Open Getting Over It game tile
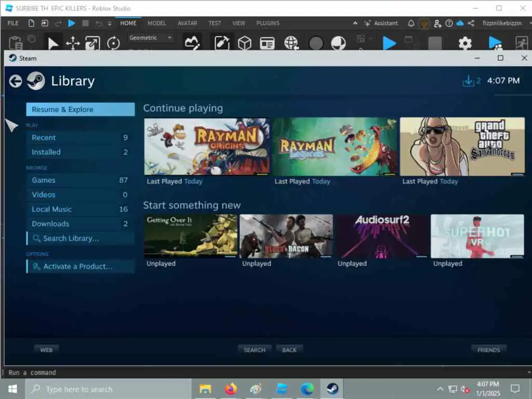Screen dimensions: 532x399 [x=191, y=236]
